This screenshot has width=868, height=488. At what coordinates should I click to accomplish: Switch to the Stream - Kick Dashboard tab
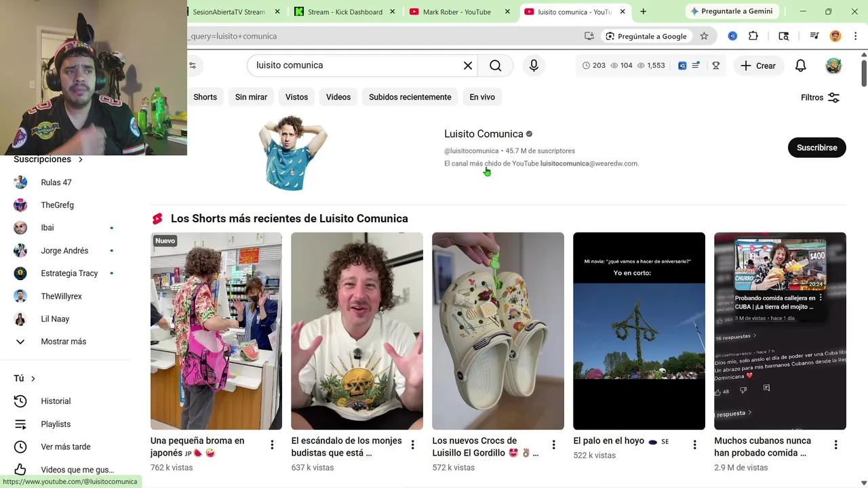point(344,12)
